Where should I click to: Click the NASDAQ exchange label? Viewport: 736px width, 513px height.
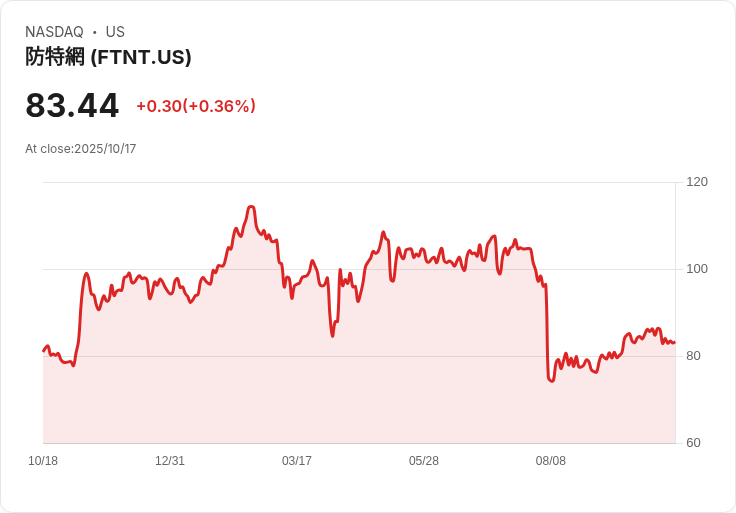coord(54,32)
